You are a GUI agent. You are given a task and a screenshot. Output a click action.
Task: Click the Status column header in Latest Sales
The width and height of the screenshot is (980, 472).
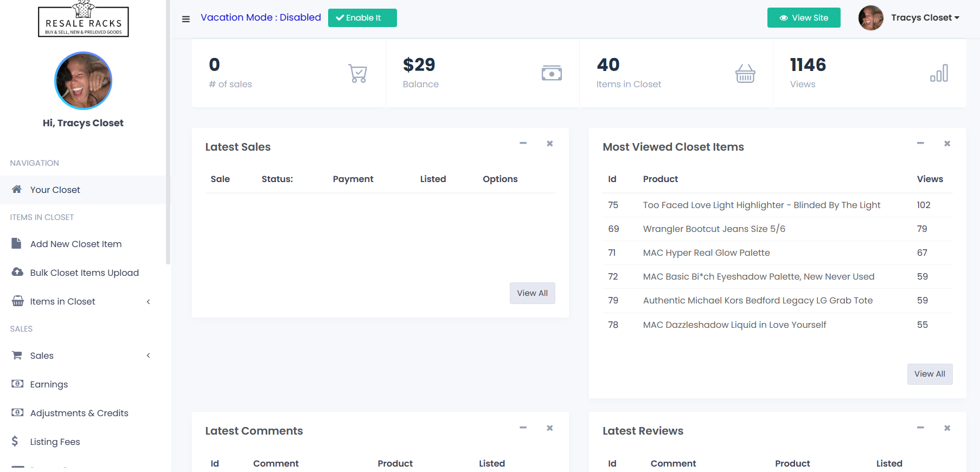click(x=277, y=179)
